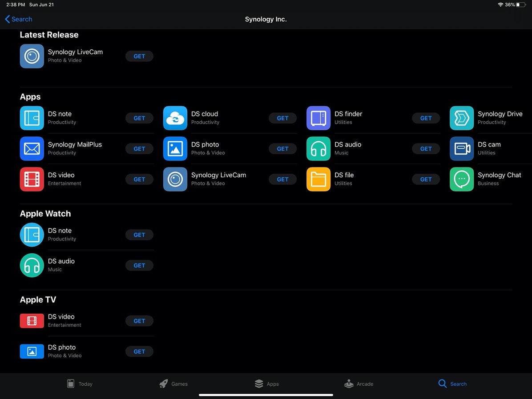Select the Synology MailPlus envelope icon
The height and width of the screenshot is (399, 532).
32,149
